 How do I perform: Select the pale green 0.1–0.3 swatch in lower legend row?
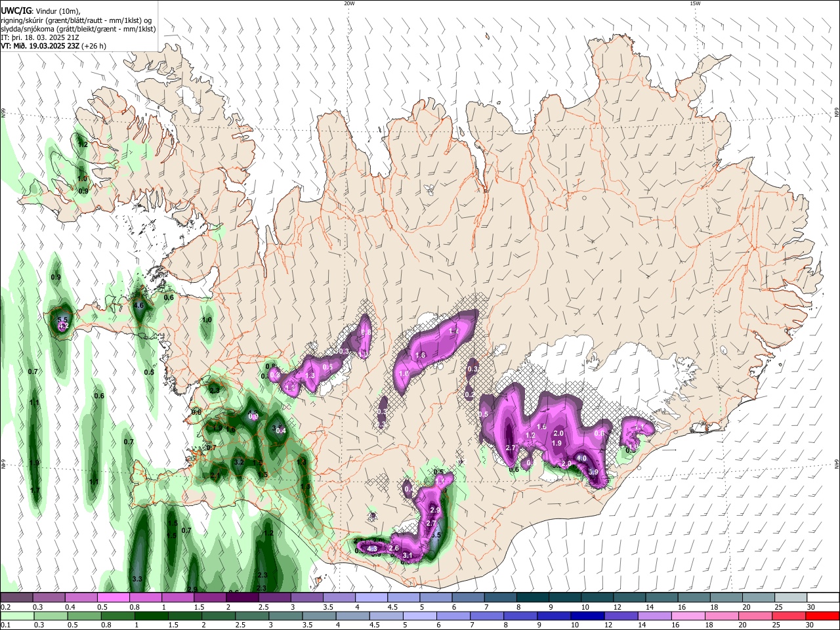(x=17, y=616)
